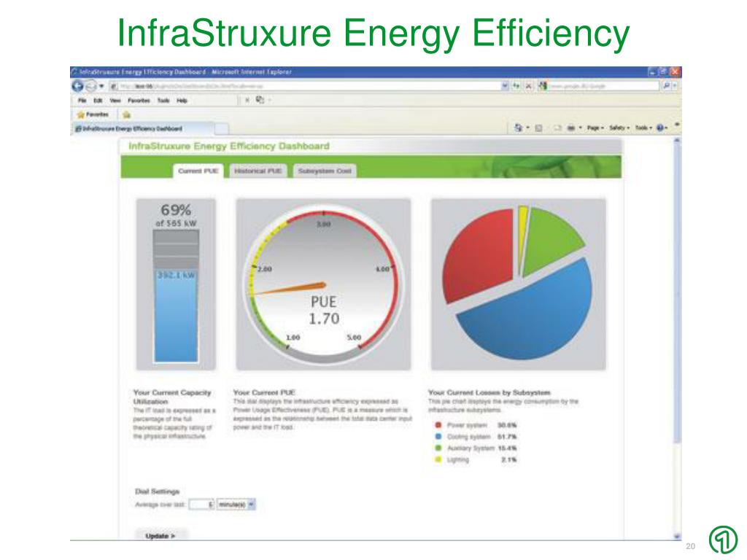Expand the command bar overflow chevron
The width and height of the screenshot is (747, 560).
[x=677, y=125]
